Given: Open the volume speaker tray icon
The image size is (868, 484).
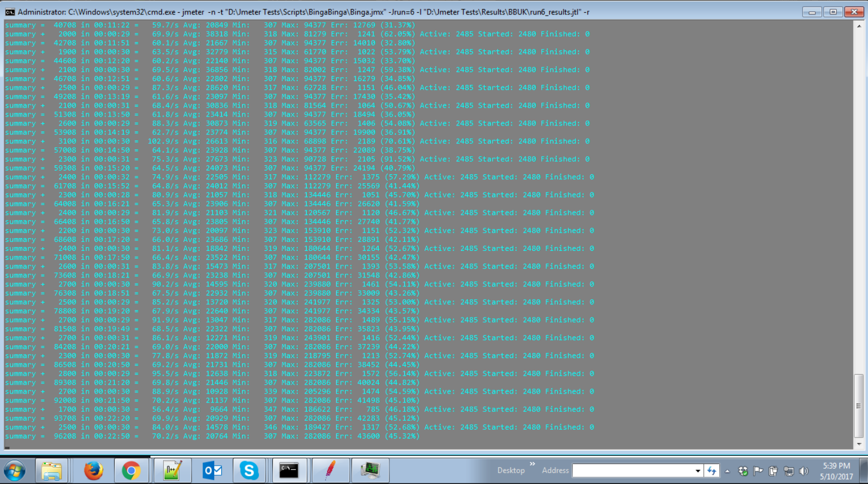Looking at the screenshot, I should coord(804,471).
